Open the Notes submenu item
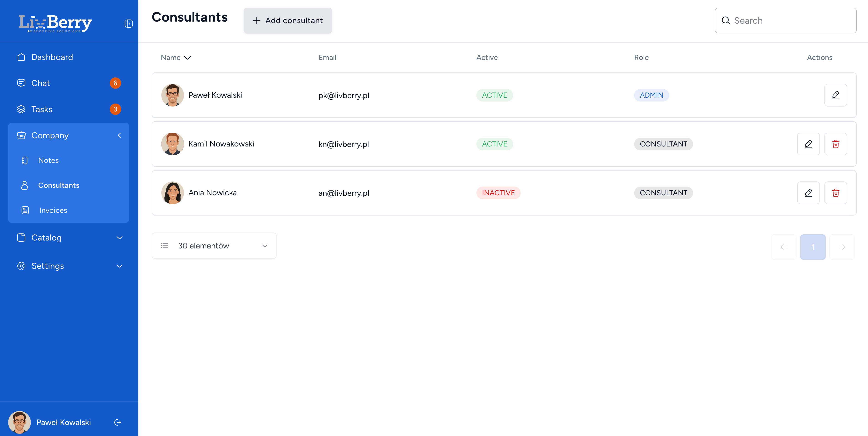868x436 pixels. [x=48, y=161]
